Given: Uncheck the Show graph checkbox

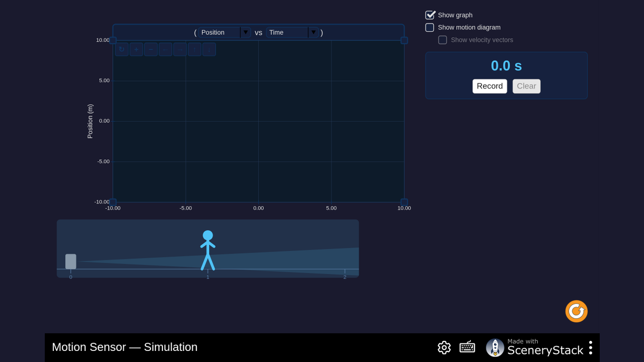Looking at the screenshot, I should (430, 15).
